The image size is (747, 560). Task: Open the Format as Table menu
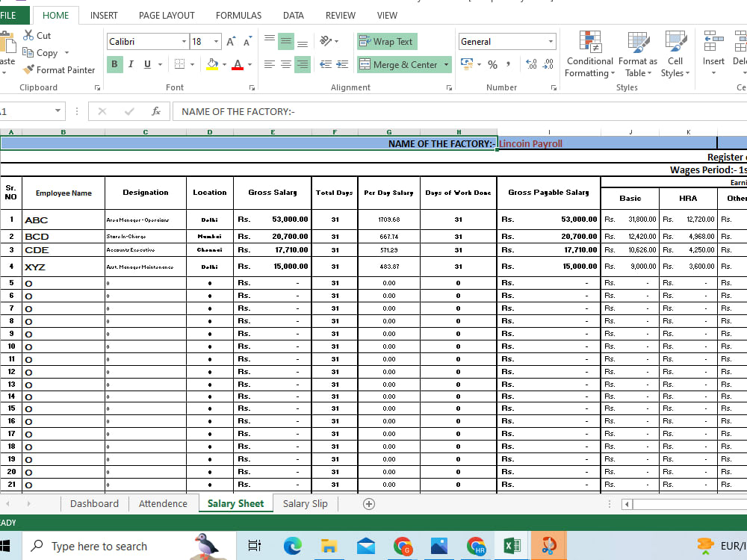637,54
